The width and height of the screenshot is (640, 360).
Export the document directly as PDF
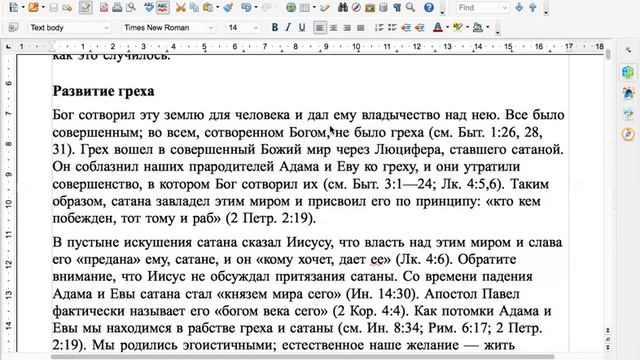(x=104, y=7)
